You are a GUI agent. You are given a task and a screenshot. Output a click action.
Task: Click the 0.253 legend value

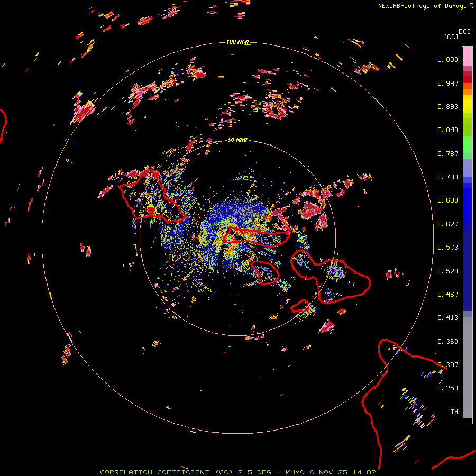pyautogui.click(x=448, y=388)
